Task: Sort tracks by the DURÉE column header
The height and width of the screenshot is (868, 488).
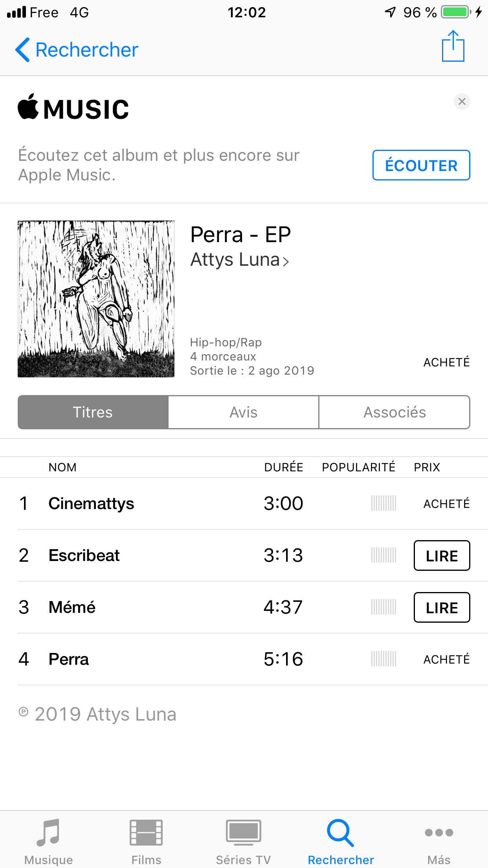Action: coord(284,467)
